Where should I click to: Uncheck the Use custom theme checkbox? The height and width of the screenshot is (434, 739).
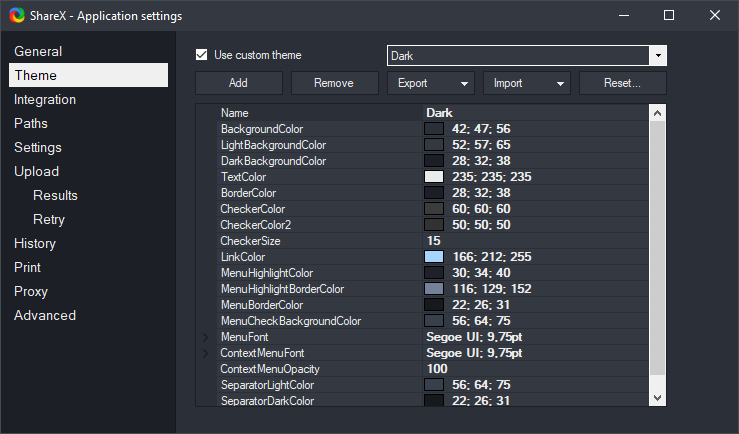pyautogui.click(x=202, y=55)
